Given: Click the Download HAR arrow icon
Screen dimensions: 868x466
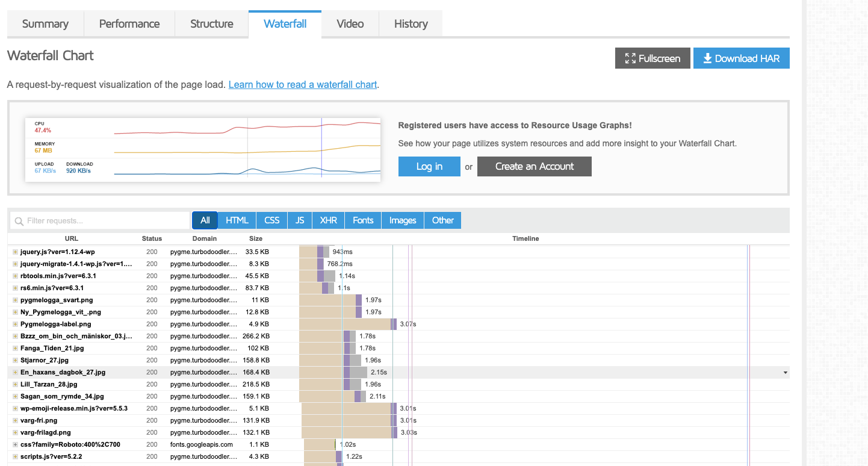Looking at the screenshot, I should 707,58.
